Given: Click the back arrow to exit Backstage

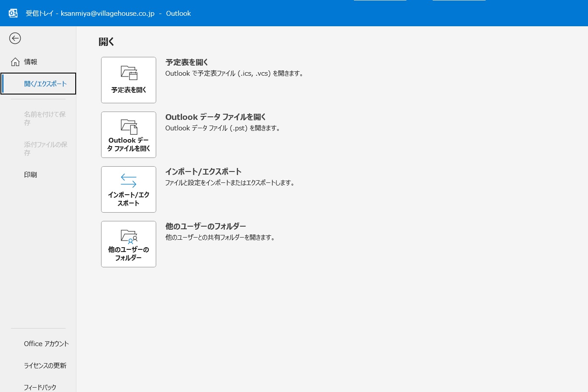Looking at the screenshot, I should [15, 38].
